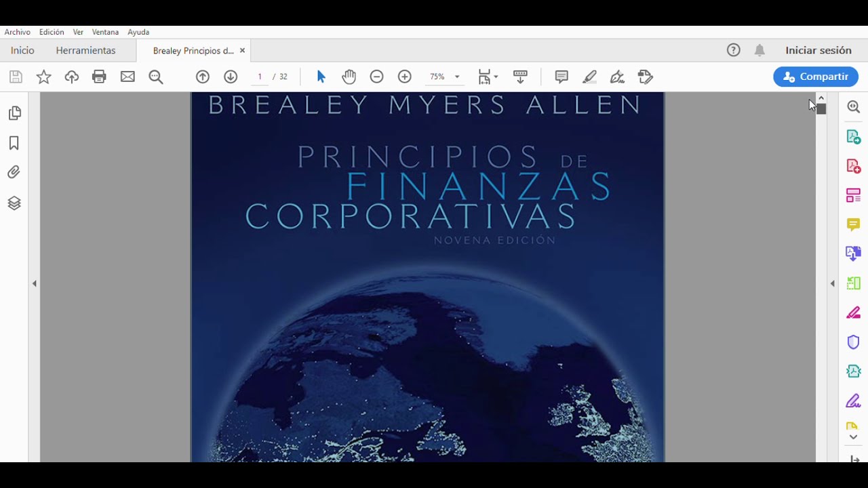Open the purple Request signatures pen icon
Screen dimensions: 868x488
(x=854, y=401)
